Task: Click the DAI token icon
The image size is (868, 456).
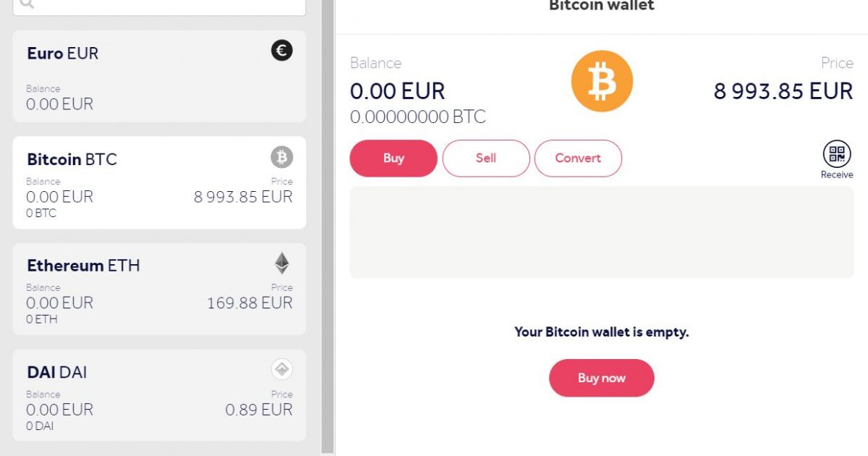Action: point(282,370)
